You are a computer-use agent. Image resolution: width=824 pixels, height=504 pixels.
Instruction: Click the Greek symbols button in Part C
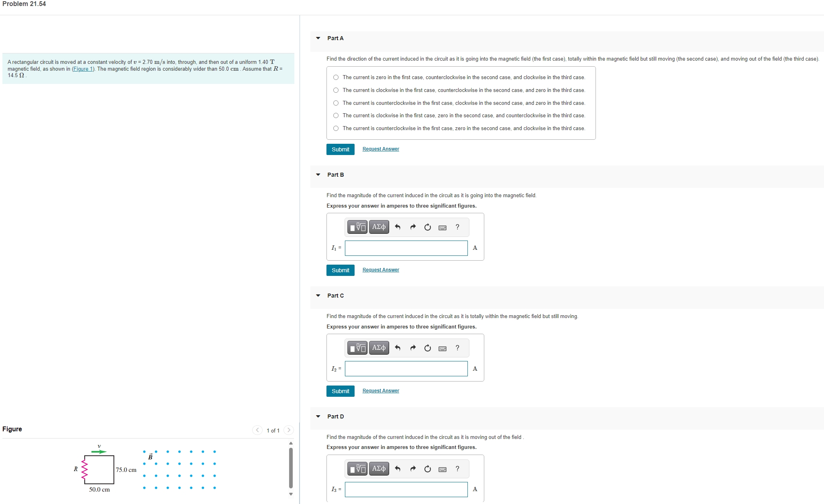coord(379,348)
